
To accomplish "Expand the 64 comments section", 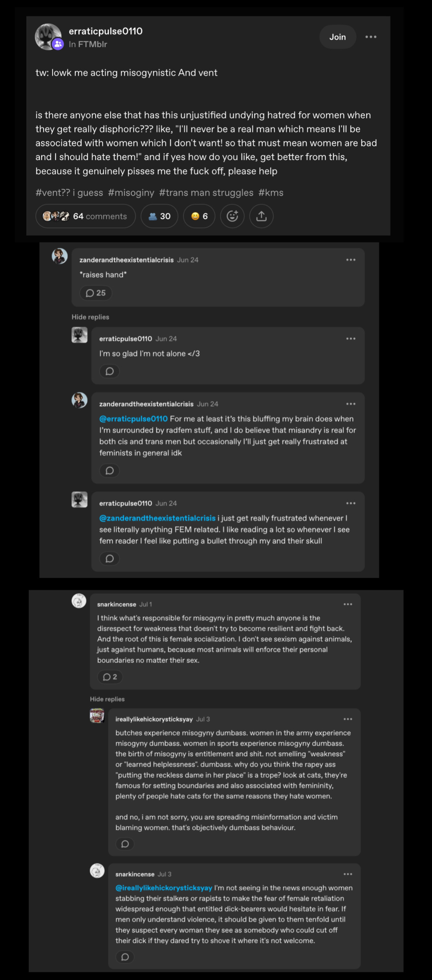I will click(x=85, y=216).
